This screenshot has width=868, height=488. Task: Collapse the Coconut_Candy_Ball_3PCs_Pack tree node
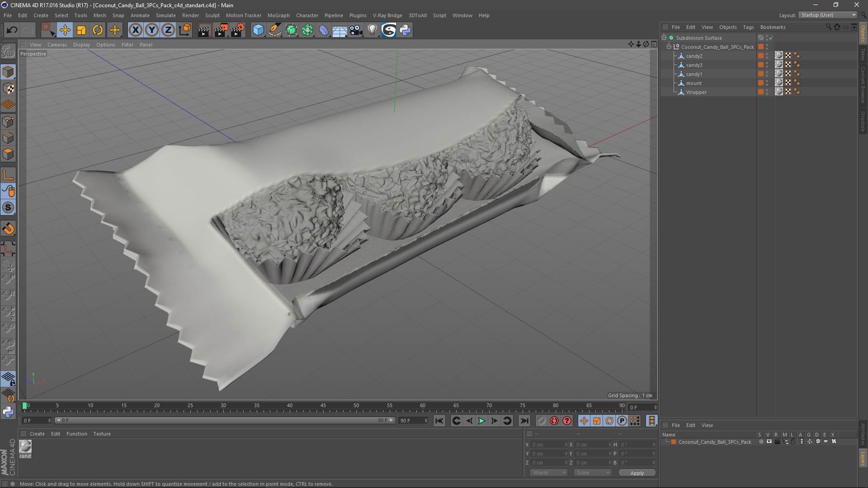click(x=669, y=47)
